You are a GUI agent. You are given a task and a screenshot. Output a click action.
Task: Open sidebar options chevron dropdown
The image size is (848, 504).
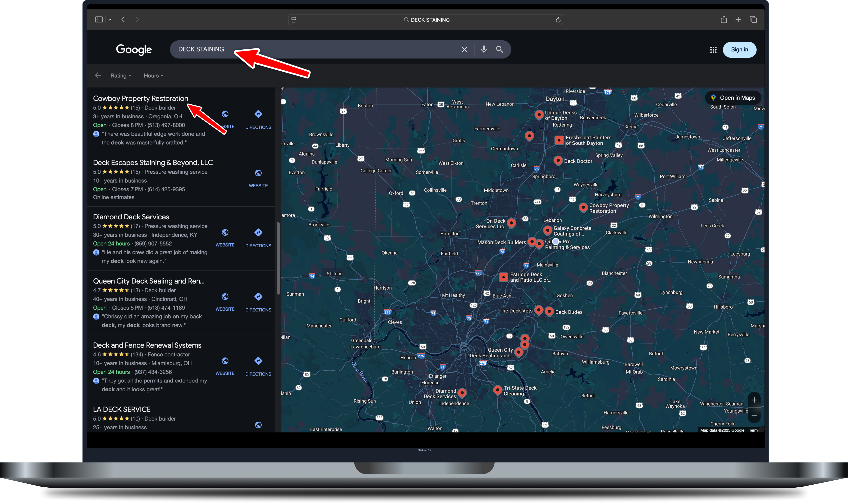coord(110,20)
